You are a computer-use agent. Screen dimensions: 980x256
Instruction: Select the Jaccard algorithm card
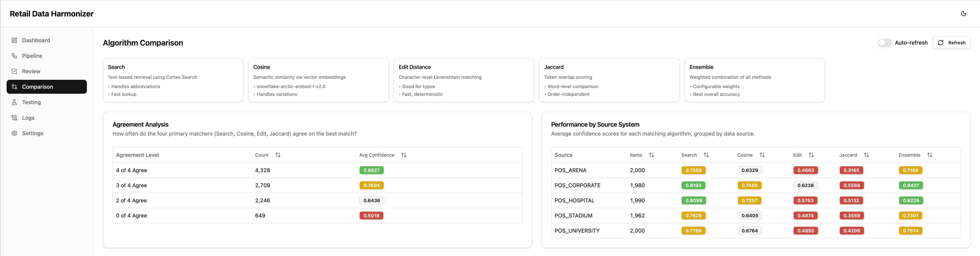click(x=609, y=80)
